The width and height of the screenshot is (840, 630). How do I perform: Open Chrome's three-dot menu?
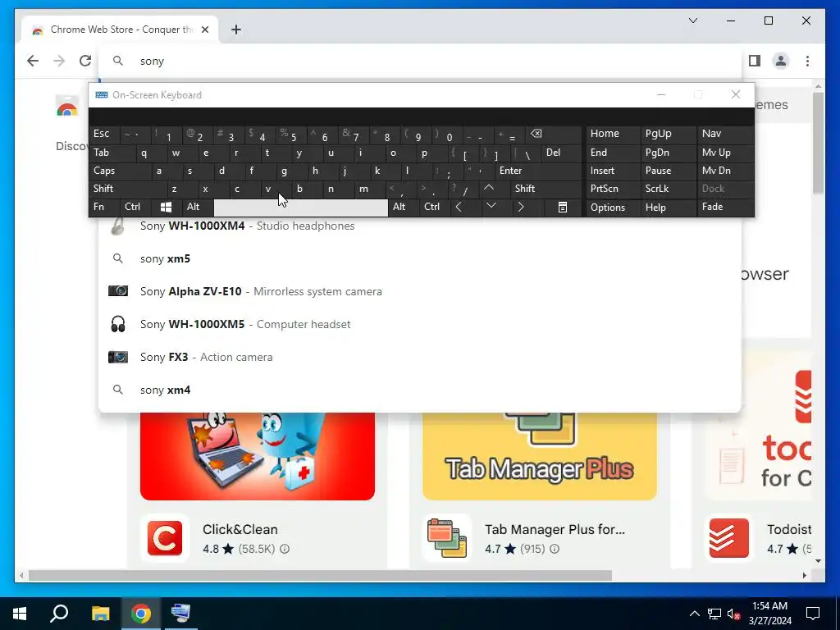click(807, 61)
